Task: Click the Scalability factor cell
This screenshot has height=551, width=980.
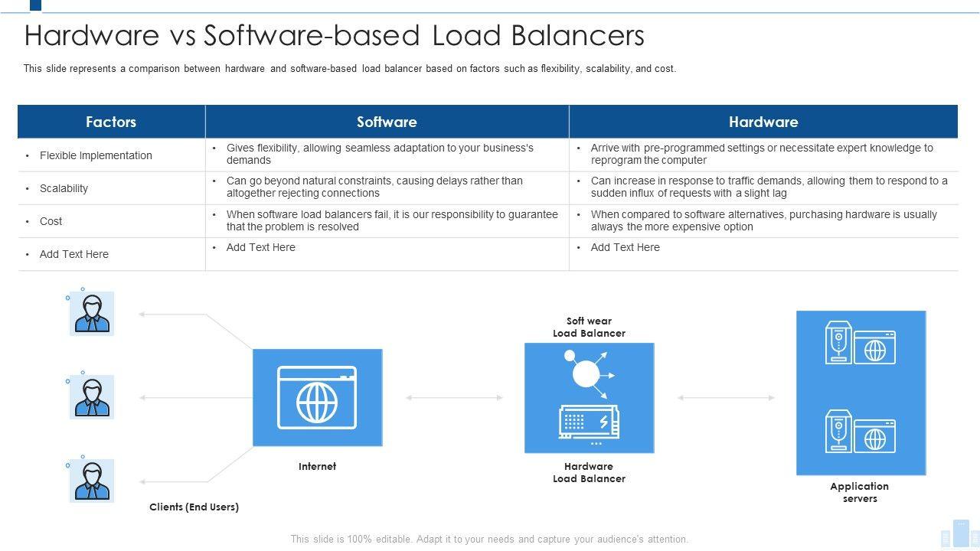Action: pos(64,188)
